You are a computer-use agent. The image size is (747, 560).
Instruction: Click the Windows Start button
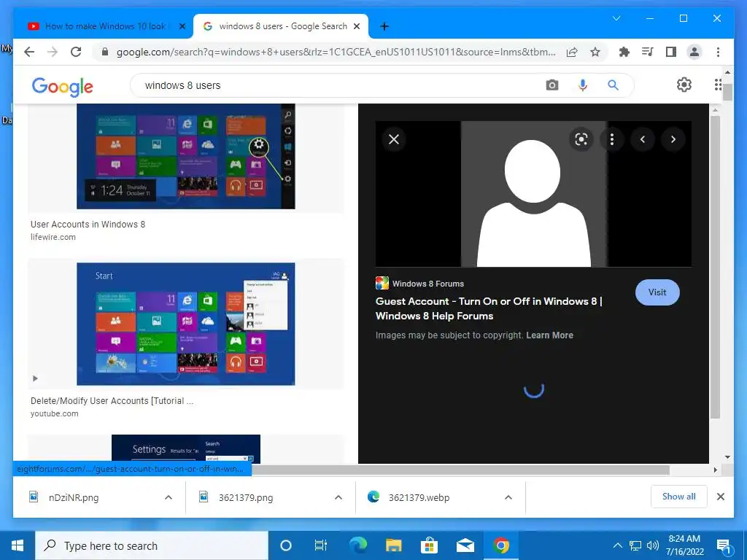click(18, 545)
